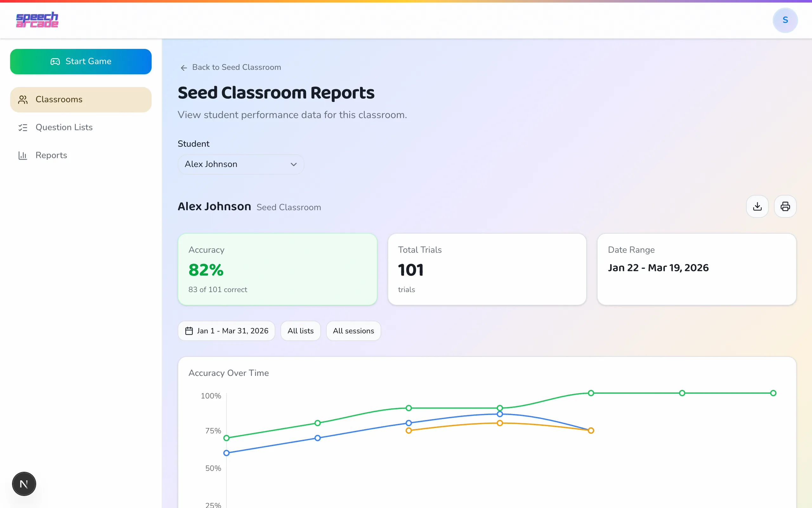The height and width of the screenshot is (508, 812).
Task: Click the first green data point near 75%
Action: click(x=226, y=438)
